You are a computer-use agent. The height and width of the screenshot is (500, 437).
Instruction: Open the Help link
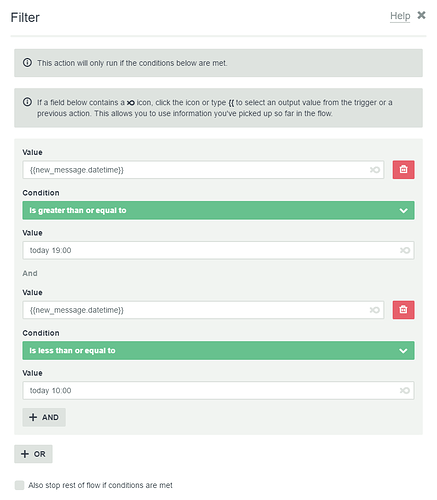[x=400, y=16]
